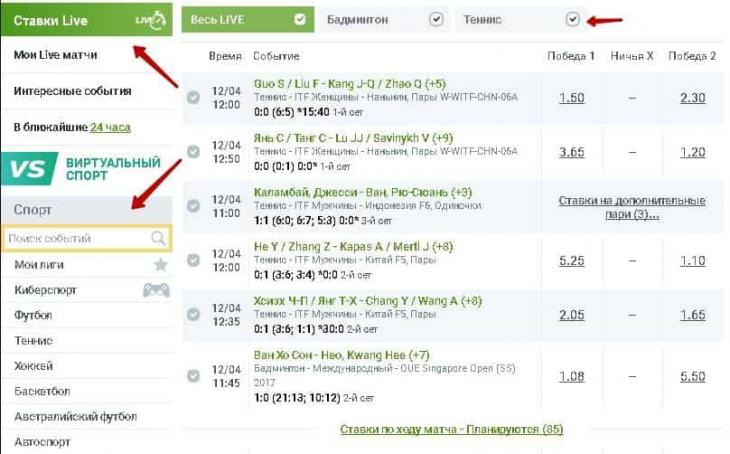Screen dimensions: 730x454
Task: Toggle the Теннис filter checkbox
Action: click(x=573, y=19)
